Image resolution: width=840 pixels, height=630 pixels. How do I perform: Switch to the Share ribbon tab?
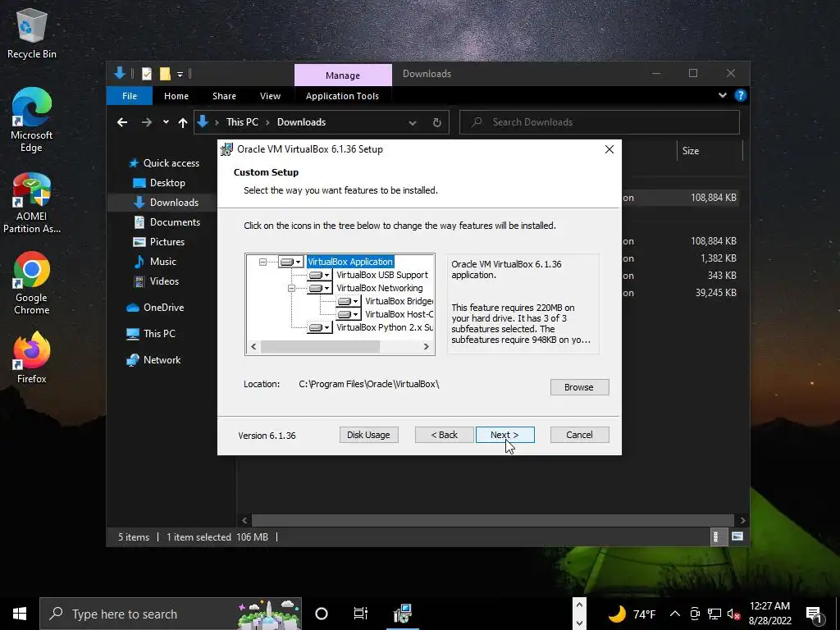click(224, 96)
